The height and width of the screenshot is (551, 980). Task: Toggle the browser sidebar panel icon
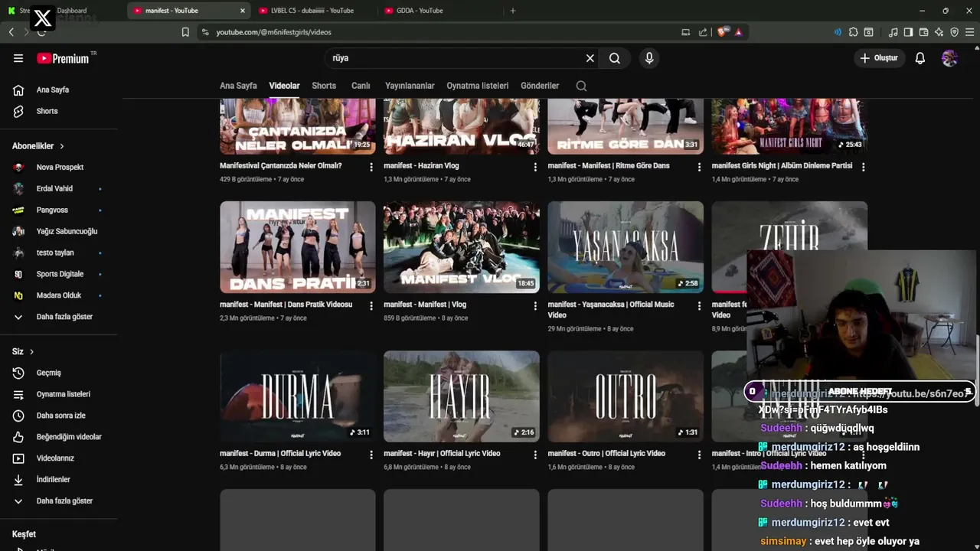pyautogui.click(x=908, y=32)
